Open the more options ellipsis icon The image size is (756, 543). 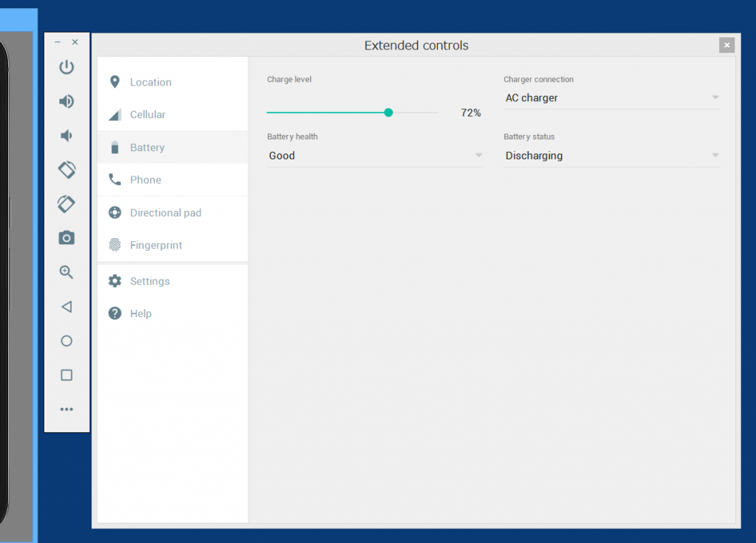click(66, 409)
